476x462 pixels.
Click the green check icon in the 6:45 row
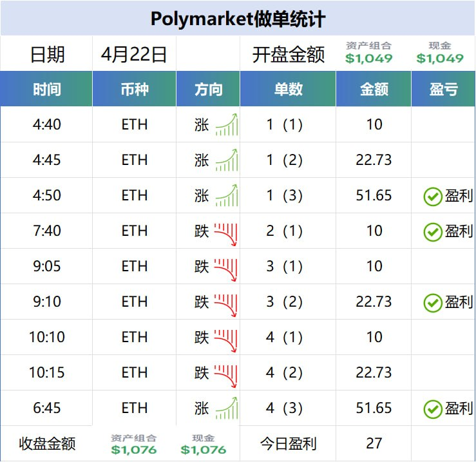(x=433, y=409)
